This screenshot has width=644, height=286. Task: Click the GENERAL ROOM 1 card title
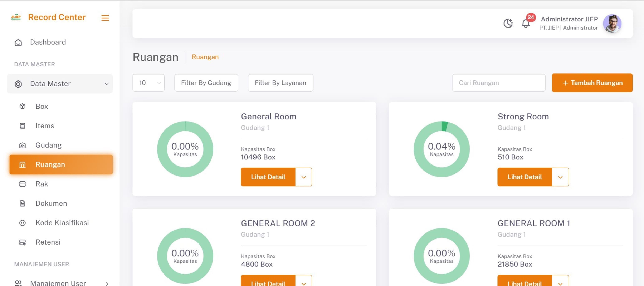tap(534, 223)
